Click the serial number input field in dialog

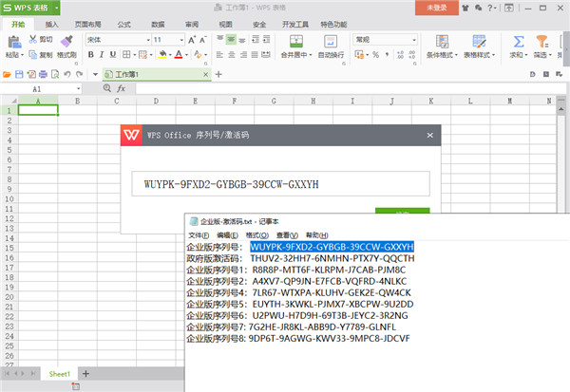[x=280, y=184]
